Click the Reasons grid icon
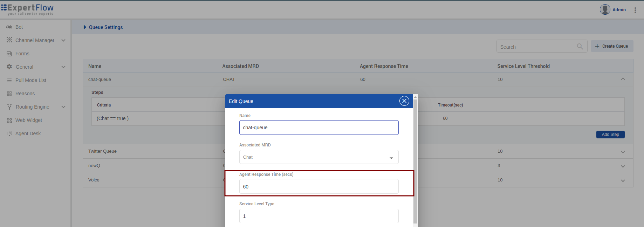This screenshot has height=227, width=644. click(x=9, y=94)
